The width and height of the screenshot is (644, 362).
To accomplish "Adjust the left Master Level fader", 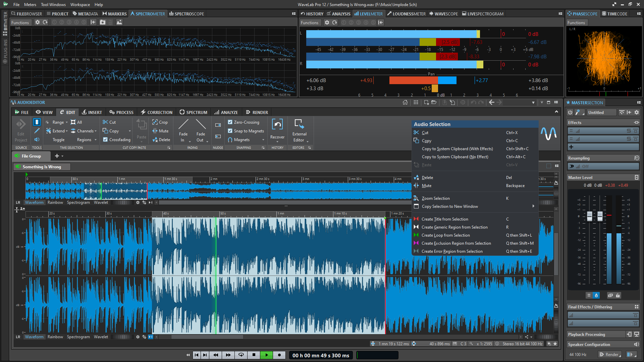I will click(589, 216).
